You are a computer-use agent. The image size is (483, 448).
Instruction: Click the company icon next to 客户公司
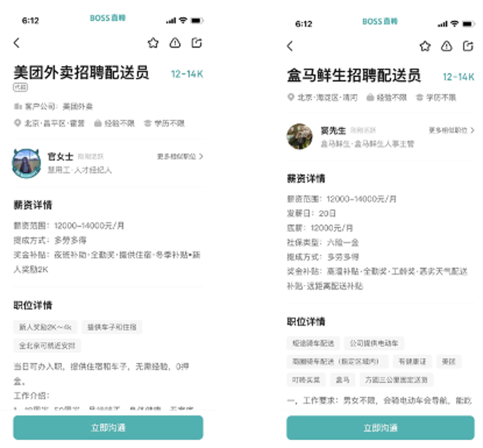(x=18, y=106)
